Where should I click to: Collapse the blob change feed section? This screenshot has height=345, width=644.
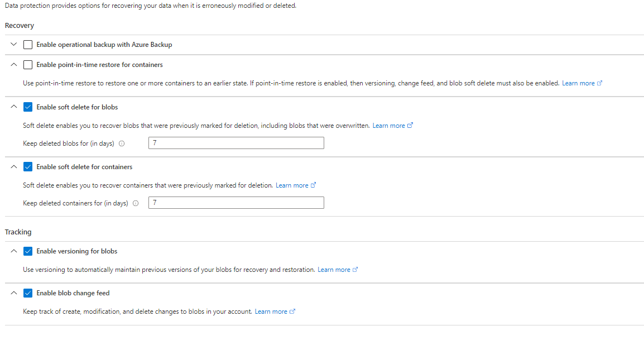point(13,293)
